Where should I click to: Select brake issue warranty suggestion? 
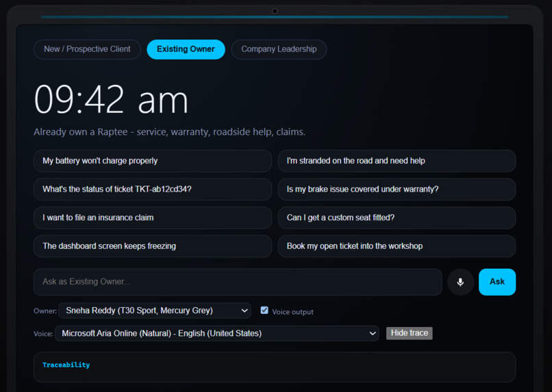[397, 190]
